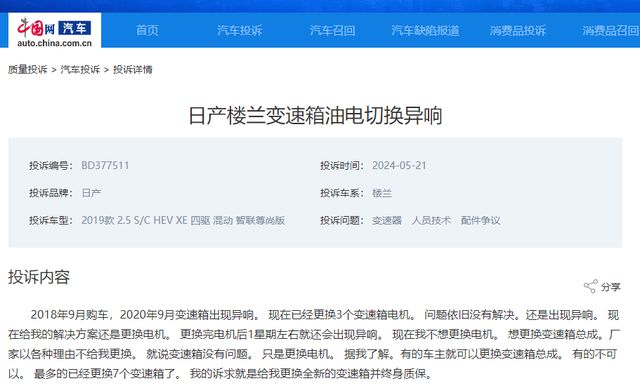Click the 投诉内容 section heading
This screenshot has height=388, width=640.
tap(39, 277)
